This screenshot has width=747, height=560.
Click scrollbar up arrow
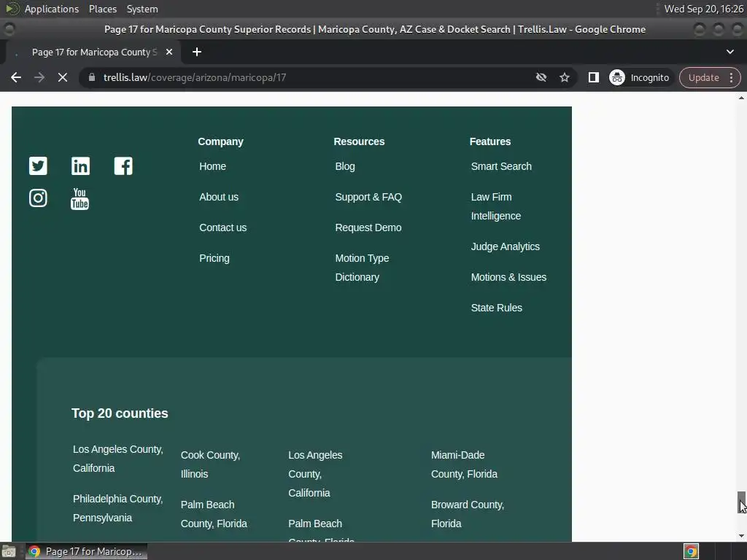click(x=741, y=98)
